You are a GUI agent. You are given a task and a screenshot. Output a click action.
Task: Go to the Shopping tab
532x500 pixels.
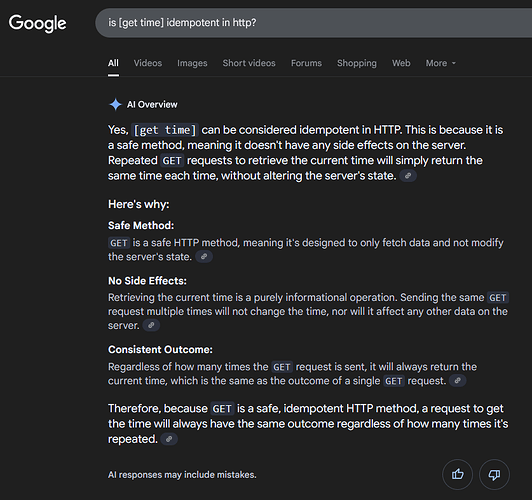357,63
